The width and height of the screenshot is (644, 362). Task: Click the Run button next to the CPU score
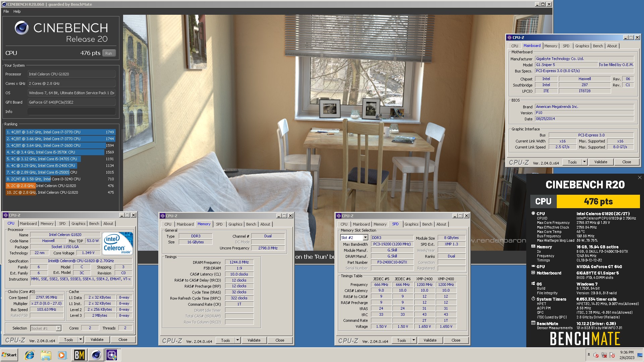[x=109, y=53]
